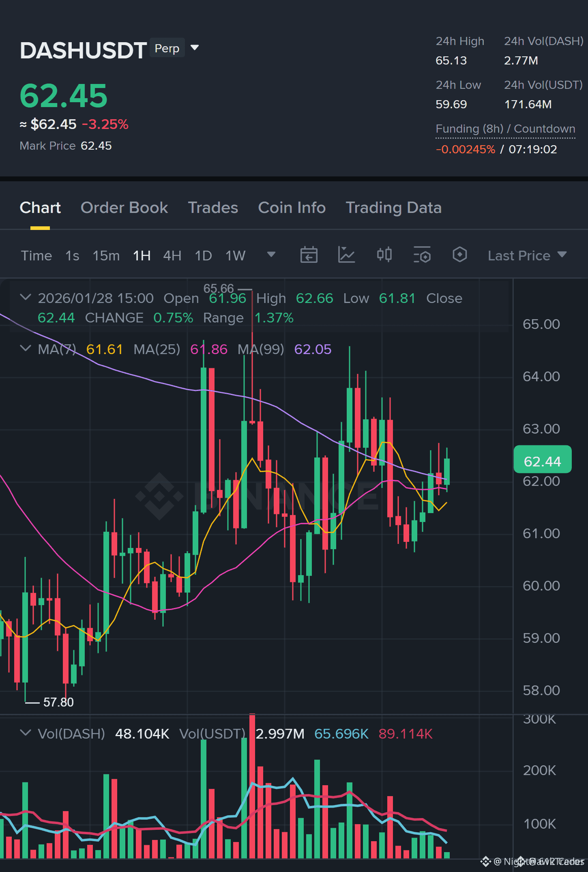Select the 4H interval
This screenshot has height=872, width=588.
point(172,256)
